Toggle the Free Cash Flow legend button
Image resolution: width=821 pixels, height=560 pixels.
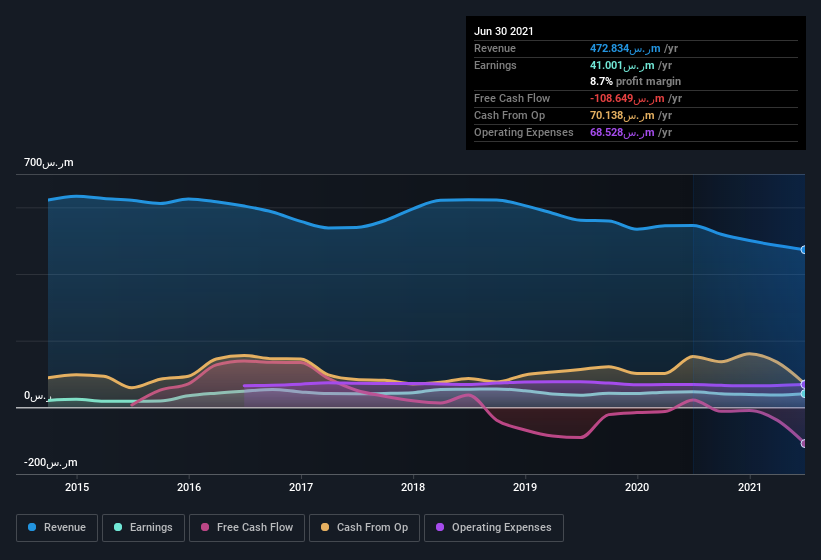[x=247, y=528]
